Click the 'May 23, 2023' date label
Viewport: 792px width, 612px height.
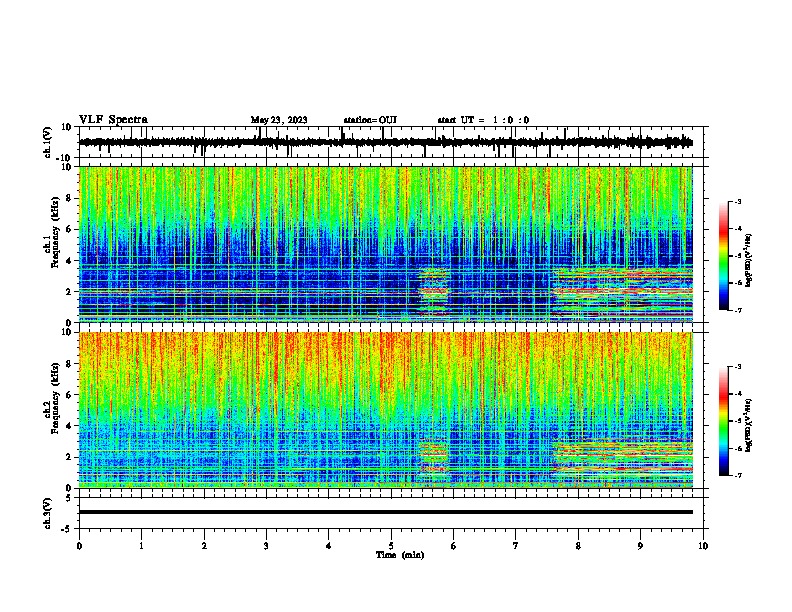(279, 120)
